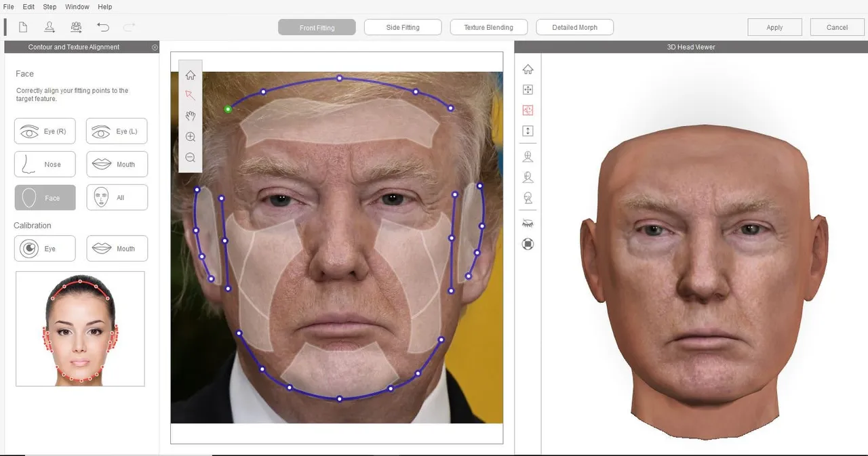Switch 3D head to front view
The image size is (868, 456).
[528, 157]
